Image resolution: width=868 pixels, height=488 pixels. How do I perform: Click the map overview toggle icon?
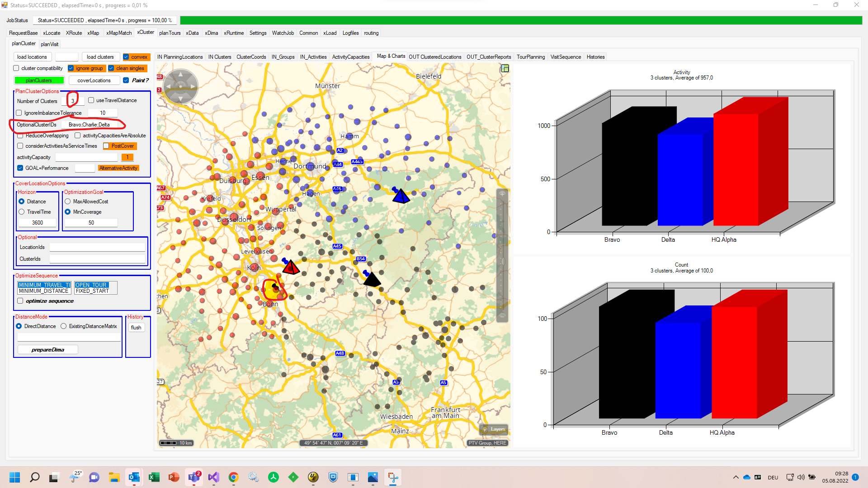point(505,68)
